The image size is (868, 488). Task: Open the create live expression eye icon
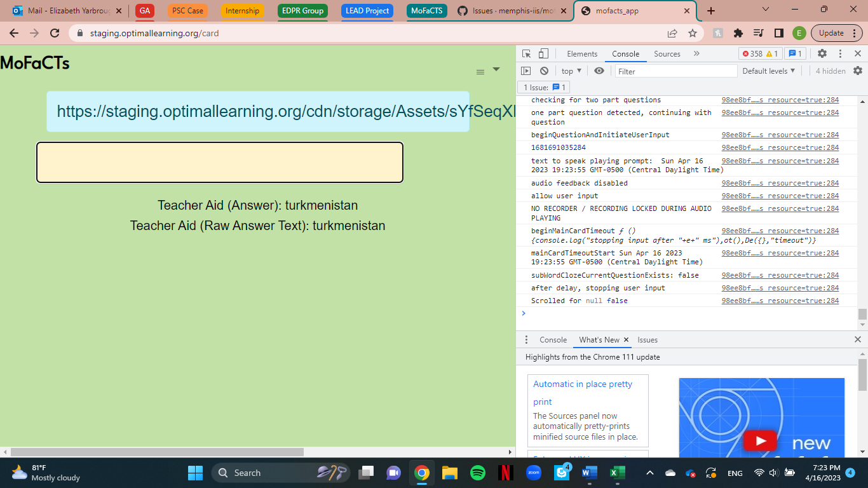[x=599, y=71]
